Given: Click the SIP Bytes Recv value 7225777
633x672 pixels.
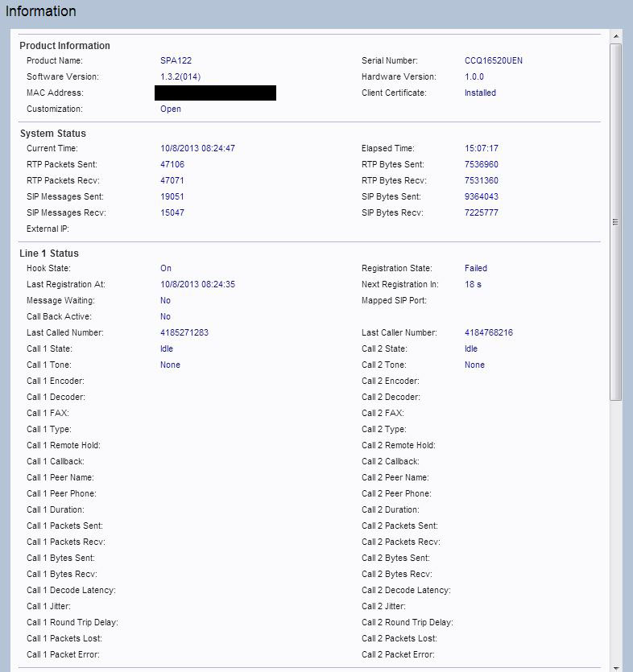Looking at the screenshot, I should click(482, 212).
